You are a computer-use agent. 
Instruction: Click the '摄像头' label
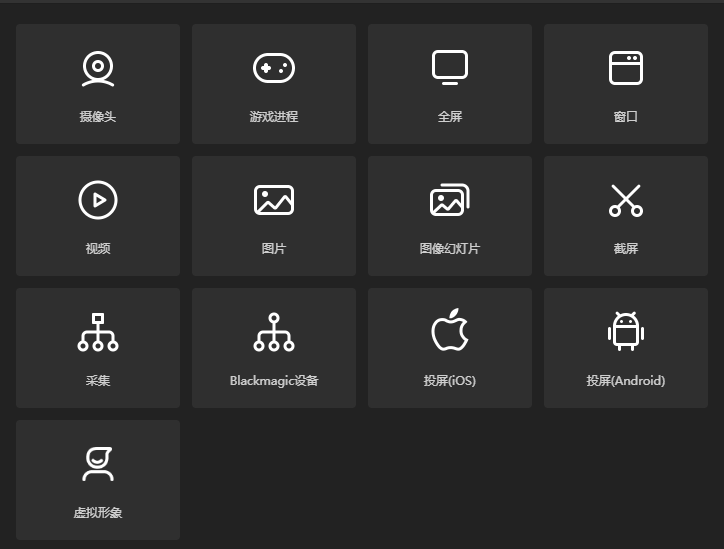coord(98,117)
